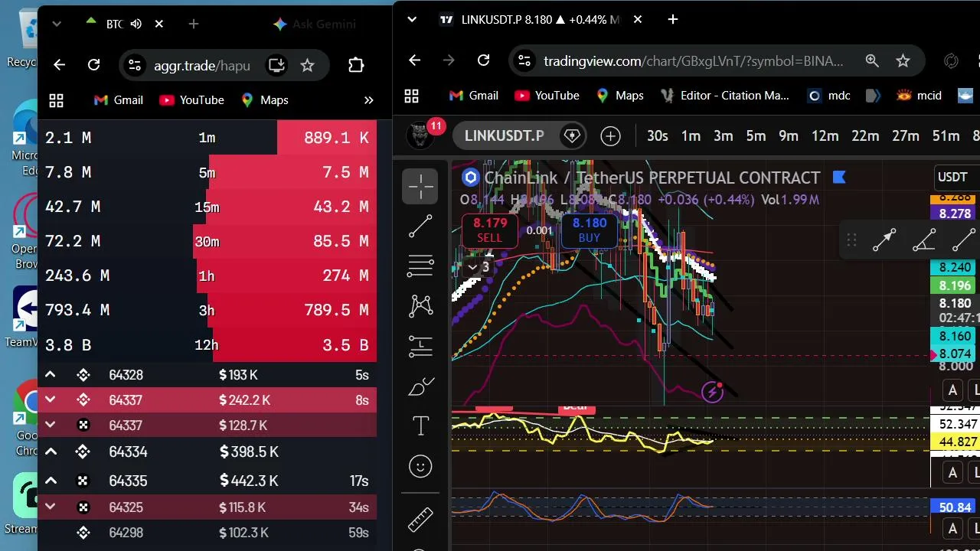Screen dimensions: 980x551
Task: Open the forecasting and measurement tools
Action: point(421,346)
